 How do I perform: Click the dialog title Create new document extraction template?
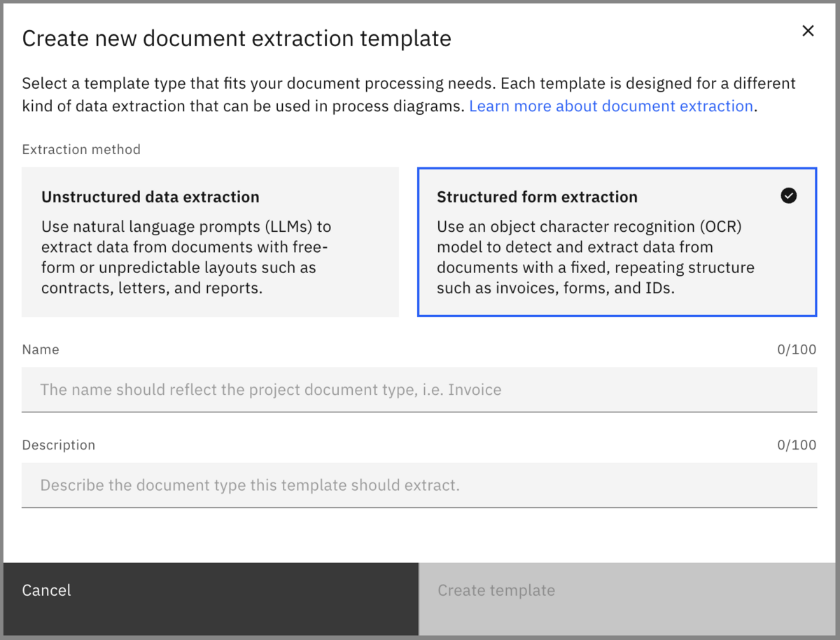[x=237, y=38]
